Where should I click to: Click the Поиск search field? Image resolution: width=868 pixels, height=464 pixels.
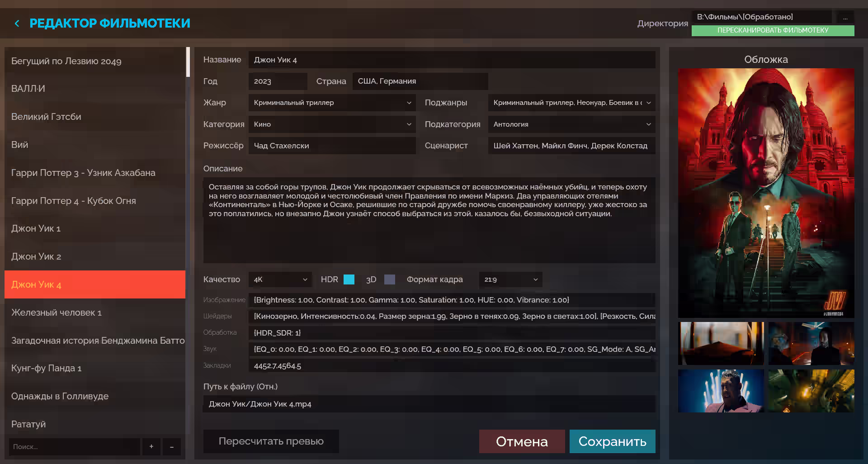click(75, 447)
